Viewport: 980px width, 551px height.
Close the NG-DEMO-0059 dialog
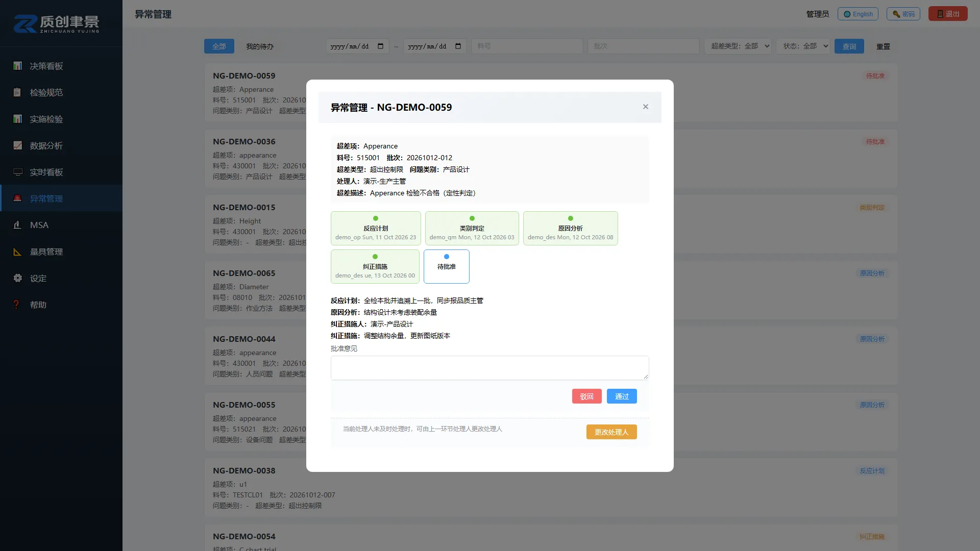coord(646,107)
